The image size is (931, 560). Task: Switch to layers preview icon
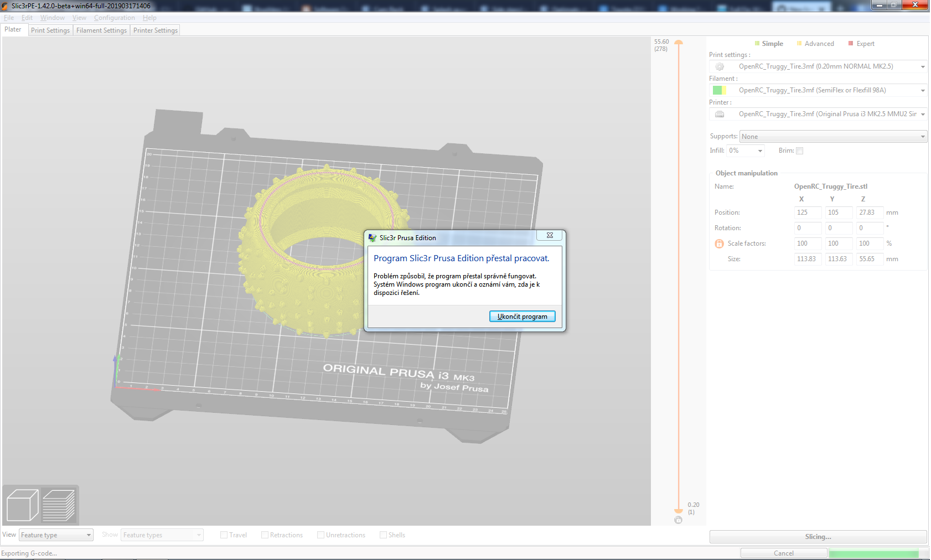(59, 504)
